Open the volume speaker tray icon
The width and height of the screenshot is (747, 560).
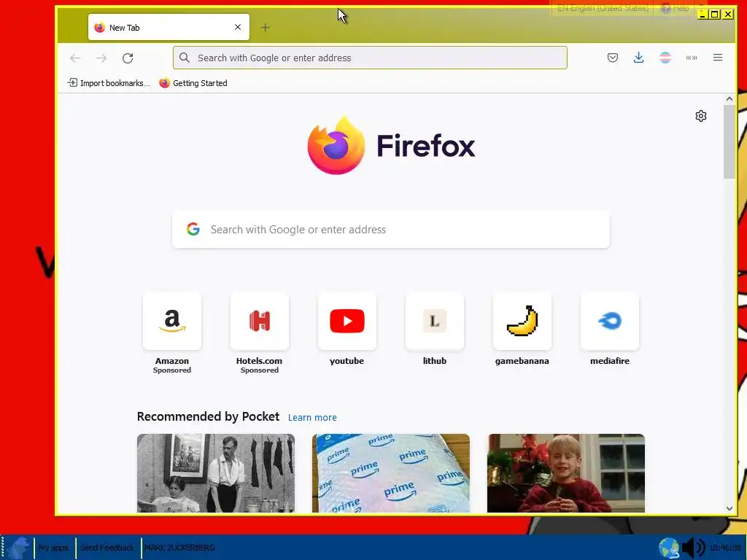pos(693,548)
